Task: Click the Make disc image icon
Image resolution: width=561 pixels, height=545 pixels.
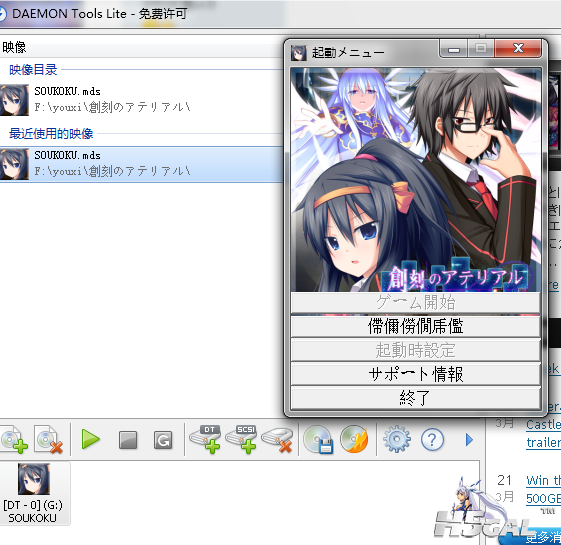Action: click(318, 439)
